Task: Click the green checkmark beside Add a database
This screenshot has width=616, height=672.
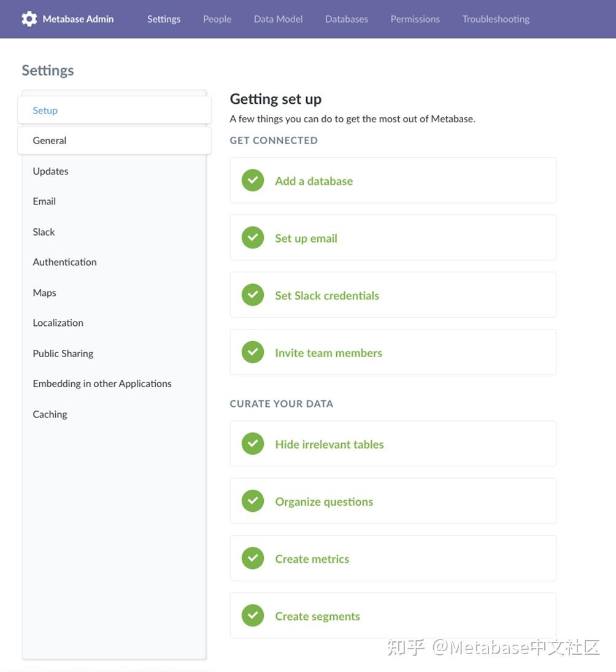Action: point(253,180)
